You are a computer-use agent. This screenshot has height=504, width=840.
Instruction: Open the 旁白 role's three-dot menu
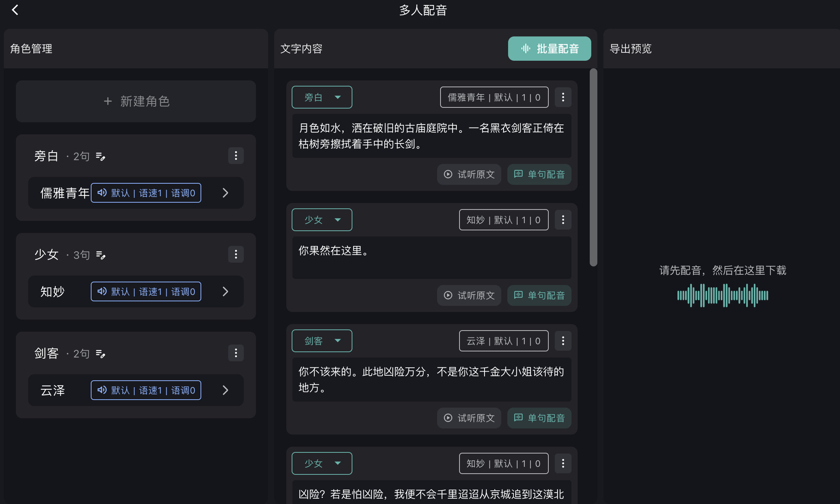click(236, 156)
